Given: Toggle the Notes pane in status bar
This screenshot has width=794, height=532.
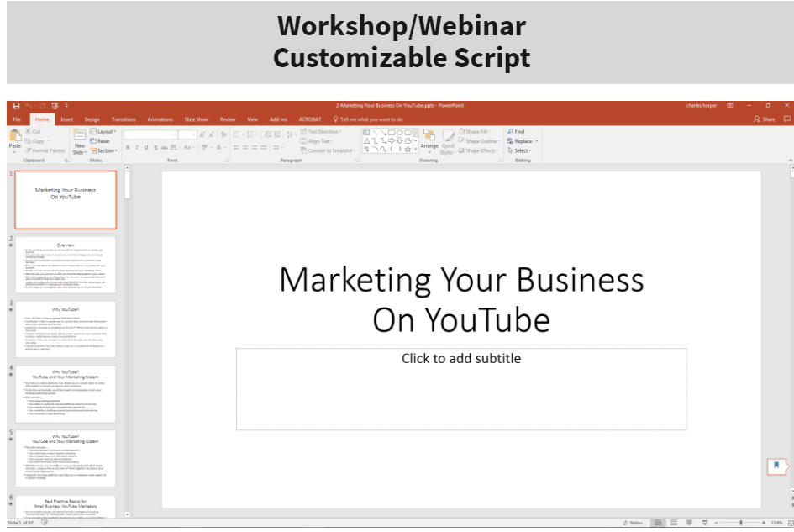Looking at the screenshot, I should 633,523.
